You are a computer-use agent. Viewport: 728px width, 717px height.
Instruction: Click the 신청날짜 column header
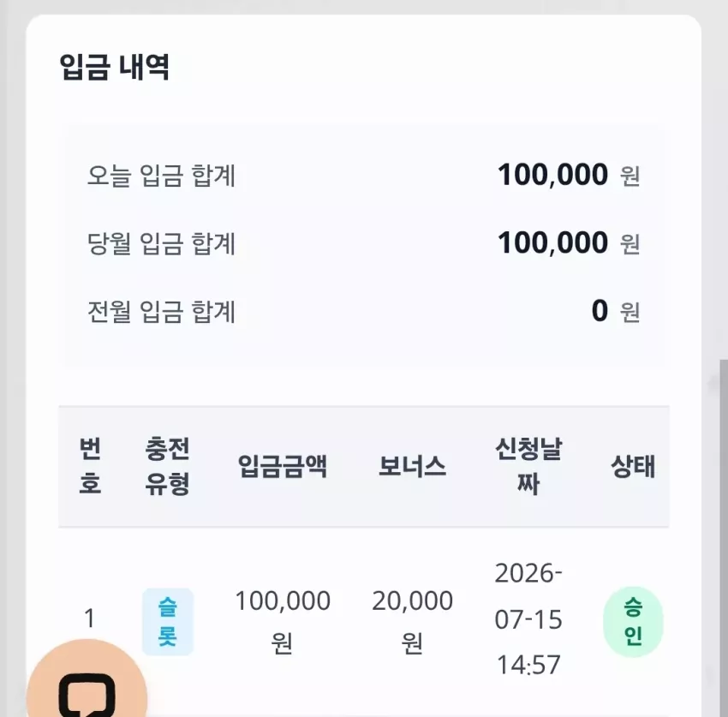(528, 466)
